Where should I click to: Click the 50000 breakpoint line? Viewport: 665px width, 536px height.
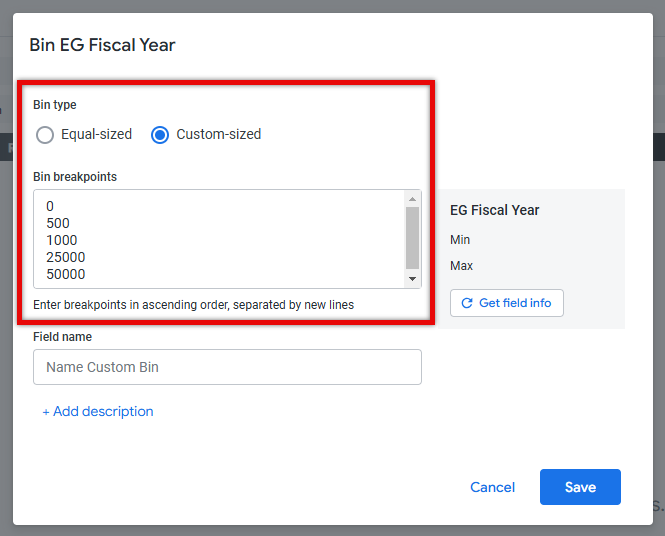click(66, 274)
